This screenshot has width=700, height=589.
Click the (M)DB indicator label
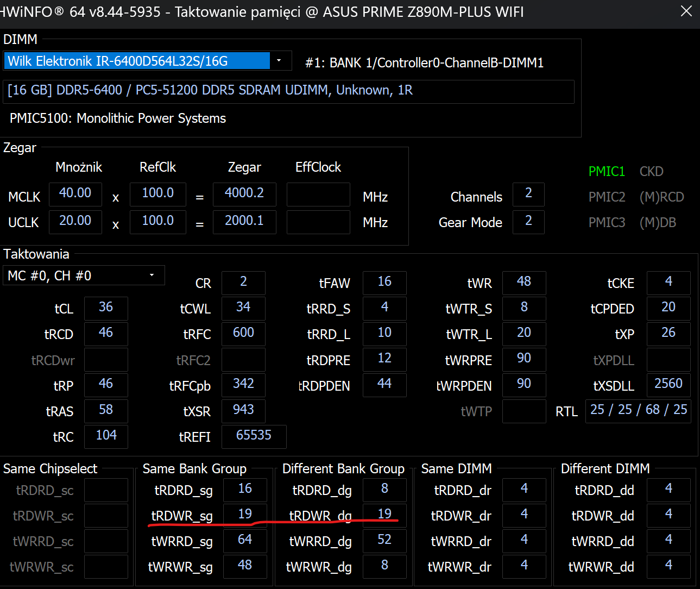coord(658,223)
